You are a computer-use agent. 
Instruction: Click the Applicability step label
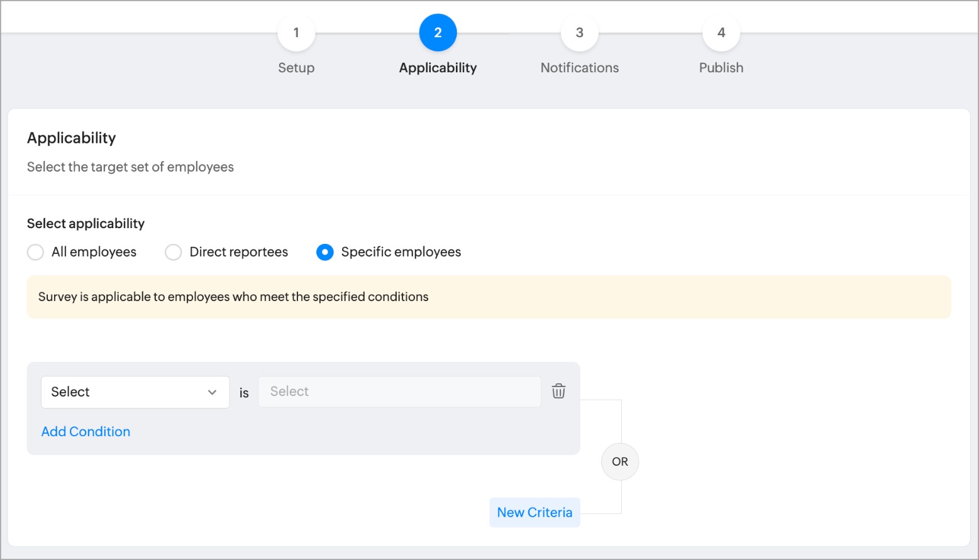point(438,68)
